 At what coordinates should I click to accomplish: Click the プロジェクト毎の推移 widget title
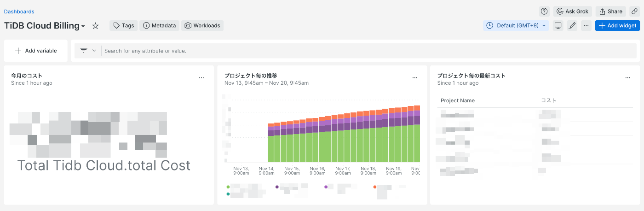[251, 76]
